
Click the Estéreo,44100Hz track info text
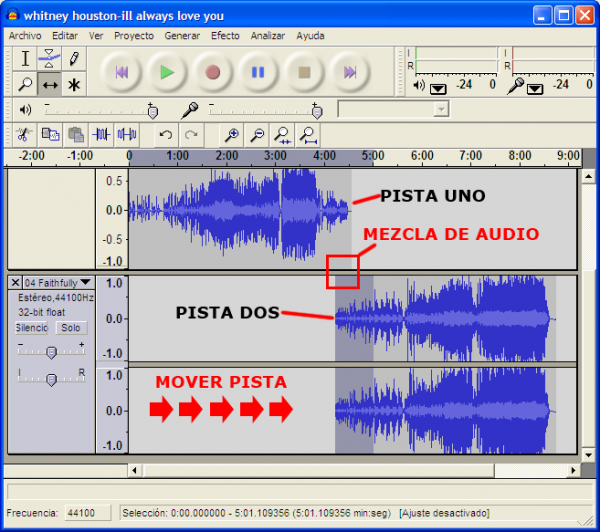coord(56,297)
